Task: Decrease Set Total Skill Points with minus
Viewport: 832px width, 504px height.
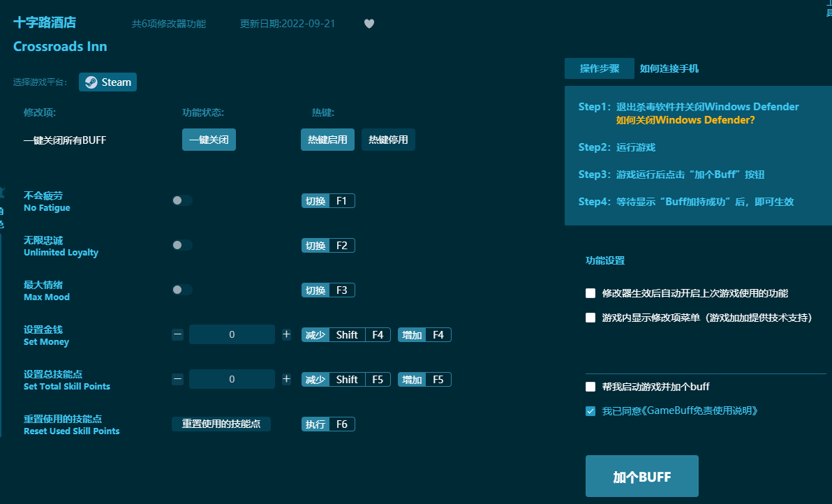Action: tap(178, 379)
